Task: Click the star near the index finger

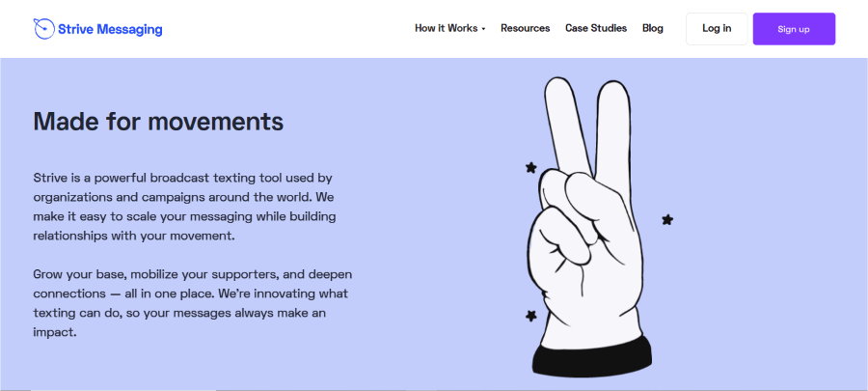Action: click(x=530, y=167)
